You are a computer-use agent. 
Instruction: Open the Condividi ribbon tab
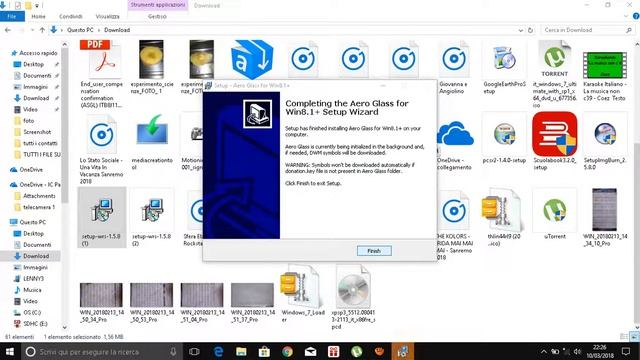[x=71, y=16]
